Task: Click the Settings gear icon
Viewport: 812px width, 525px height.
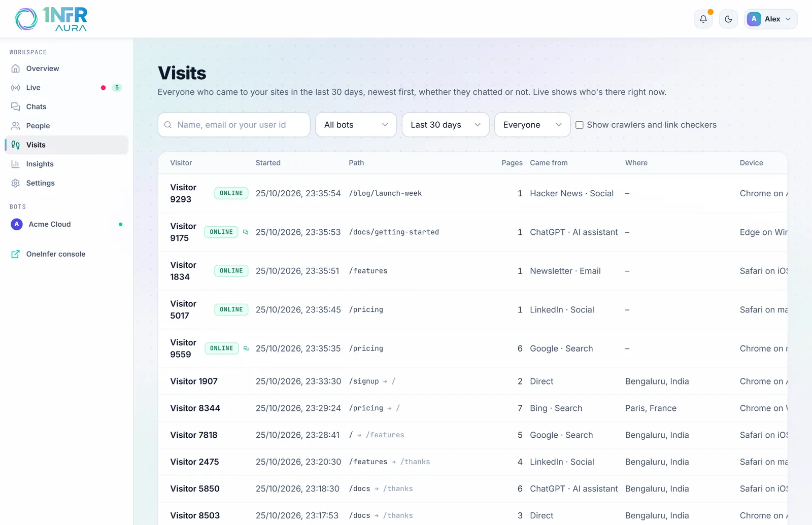Action: coord(16,183)
